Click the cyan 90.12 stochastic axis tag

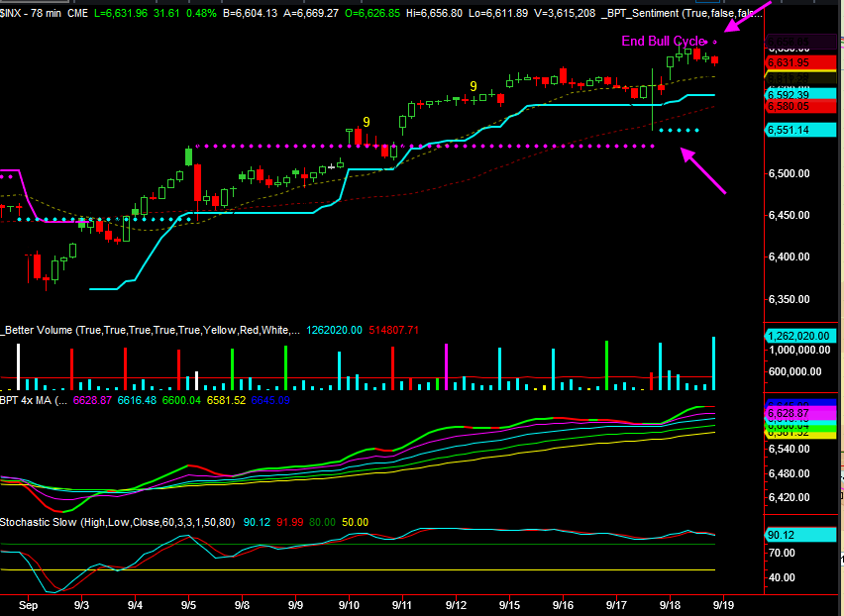tap(801, 535)
